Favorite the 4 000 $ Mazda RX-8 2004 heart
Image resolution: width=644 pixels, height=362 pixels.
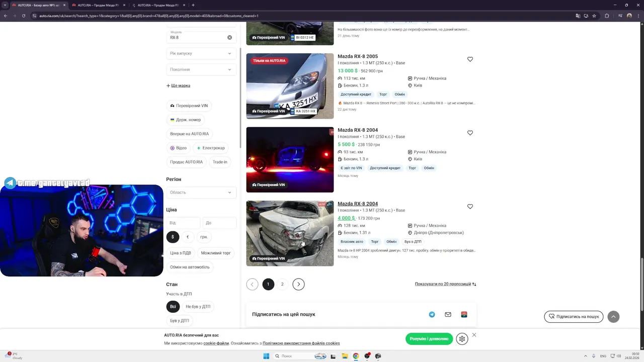pyautogui.click(x=470, y=207)
